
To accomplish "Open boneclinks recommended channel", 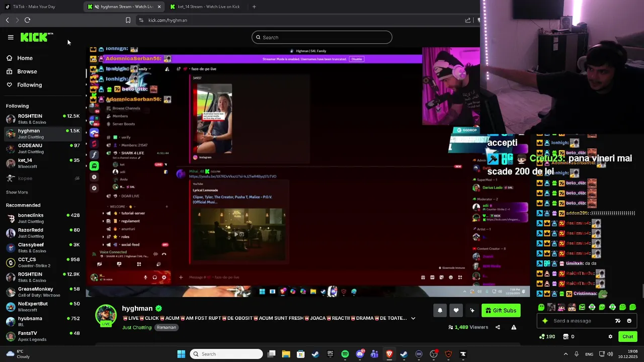I will (x=43, y=218).
